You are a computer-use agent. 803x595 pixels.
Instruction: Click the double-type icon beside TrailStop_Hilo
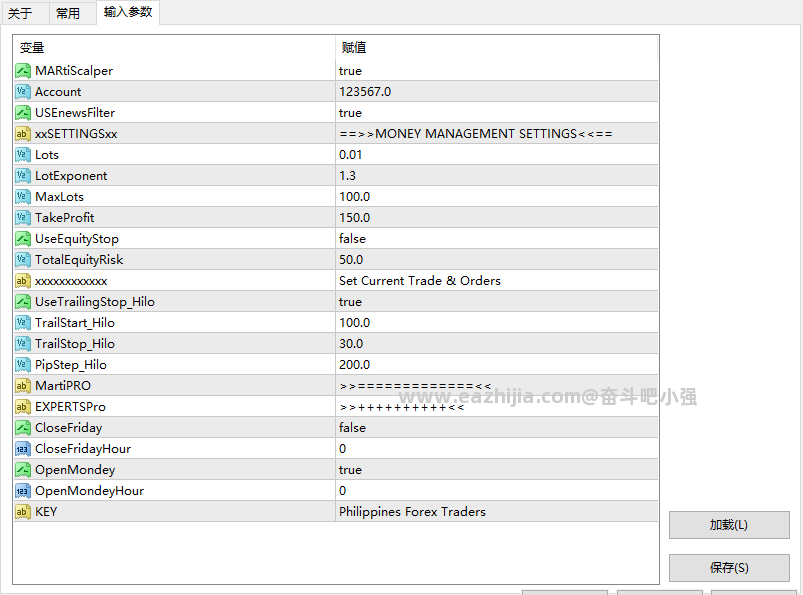click(x=23, y=344)
